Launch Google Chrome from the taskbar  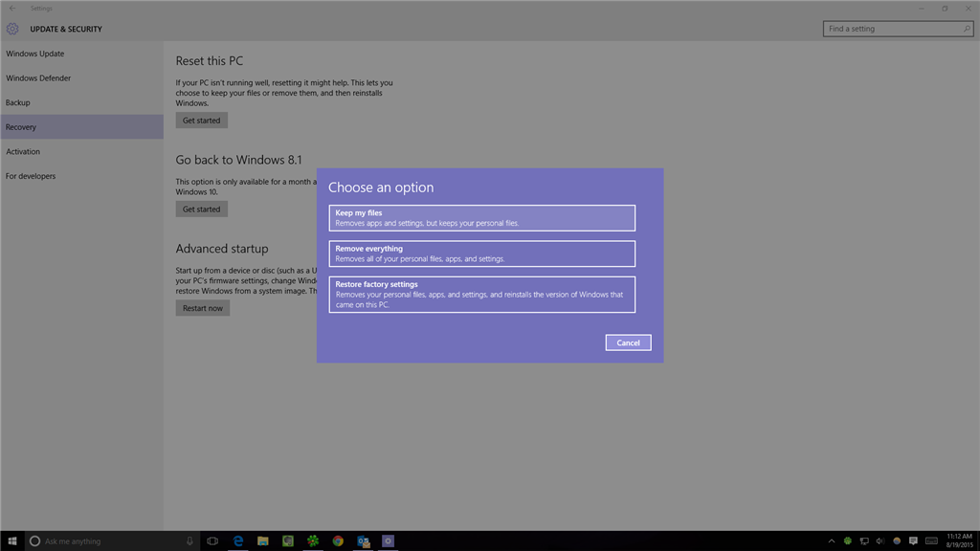pyautogui.click(x=338, y=540)
